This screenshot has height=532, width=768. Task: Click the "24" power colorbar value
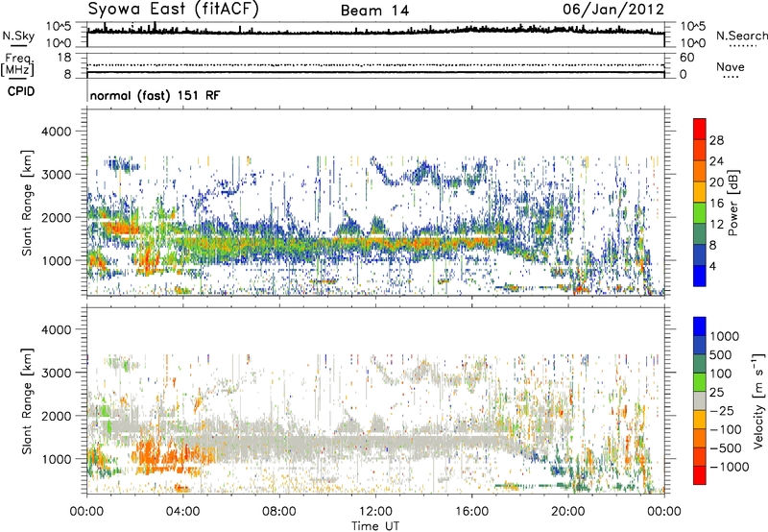716,161
